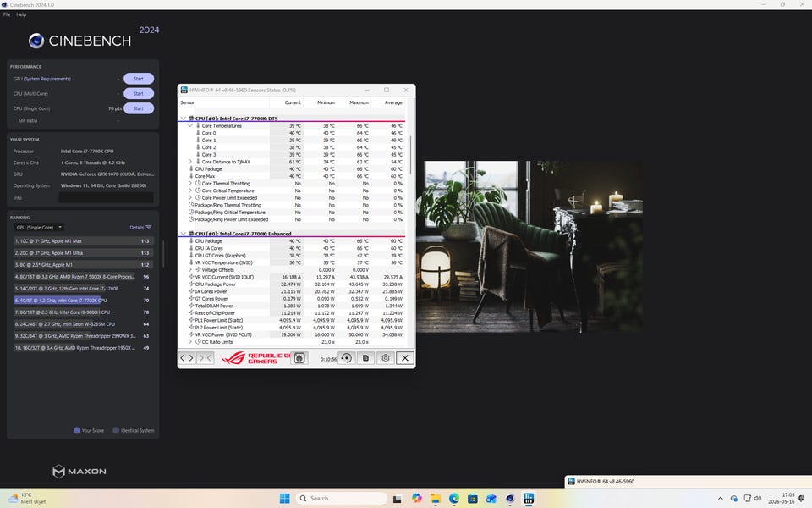
Task: Select ranking entry AMD Ryzen 7 5800X
Action: coord(84,276)
